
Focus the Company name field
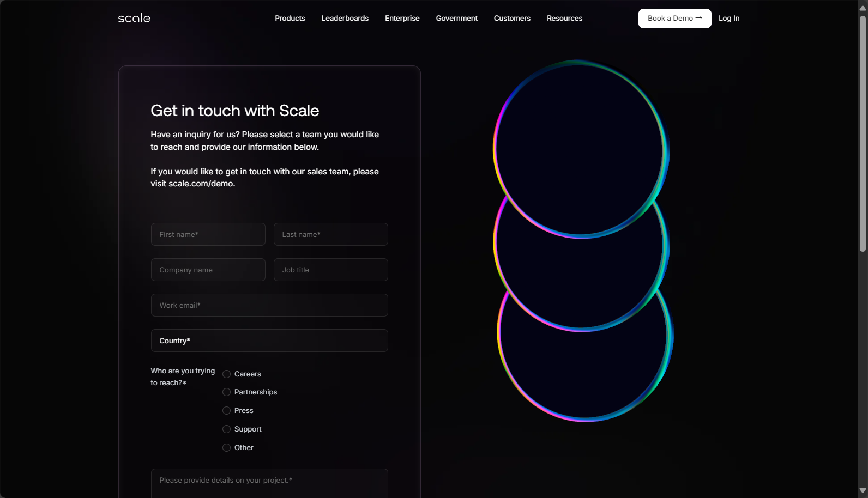tap(208, 270)
